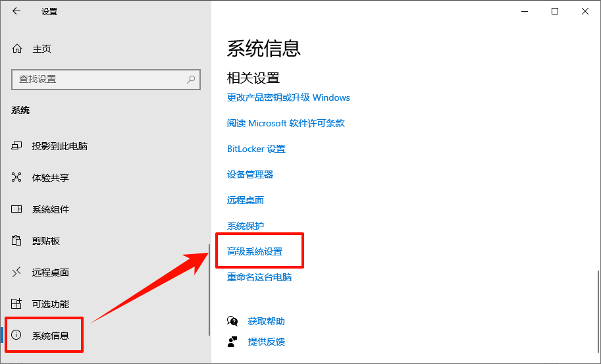
Task: Open 设备管理器 link
Action: [250, 174]
